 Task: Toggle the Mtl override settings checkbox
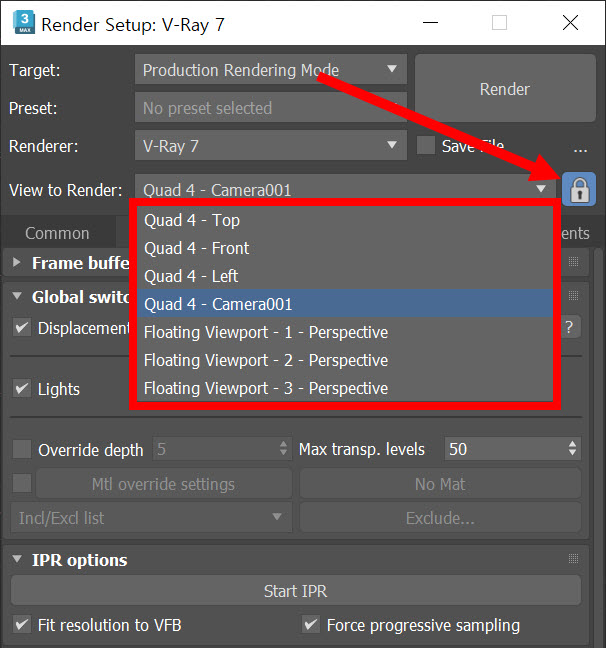21,483
